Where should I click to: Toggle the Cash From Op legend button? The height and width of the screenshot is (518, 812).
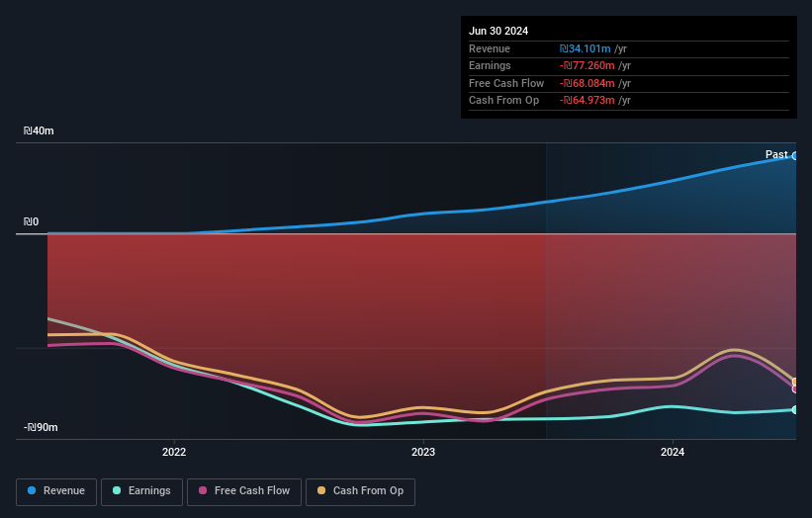pyautogui.click(x=360, y=491)
